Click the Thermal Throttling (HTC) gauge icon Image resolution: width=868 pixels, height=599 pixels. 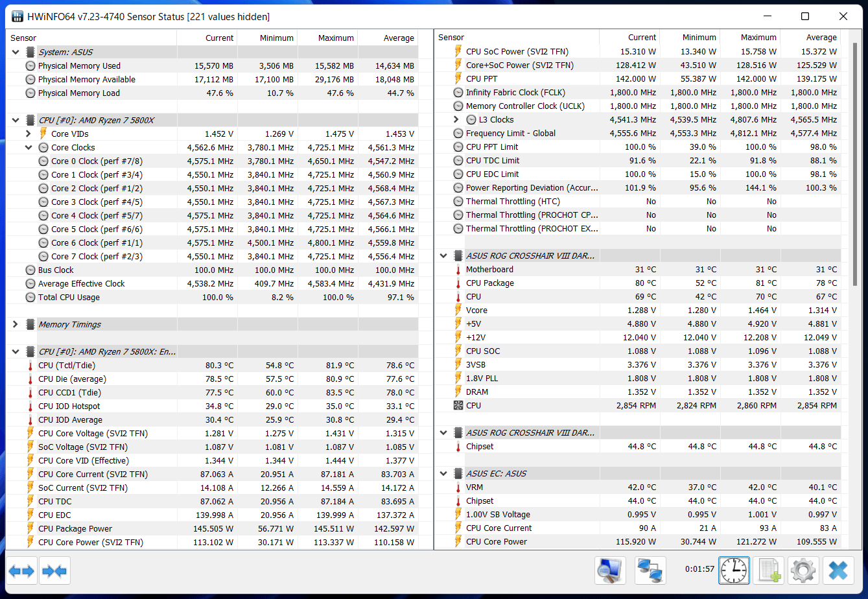point(459,202)
